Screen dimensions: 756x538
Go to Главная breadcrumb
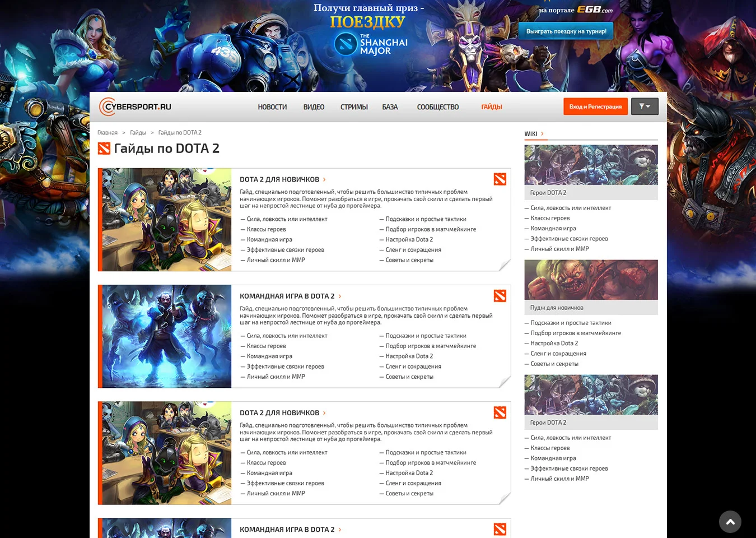tap(108, 133)
